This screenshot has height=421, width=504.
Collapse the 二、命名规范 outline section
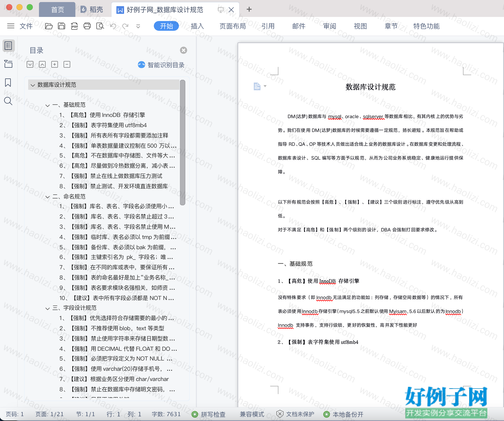click(47, 197)
